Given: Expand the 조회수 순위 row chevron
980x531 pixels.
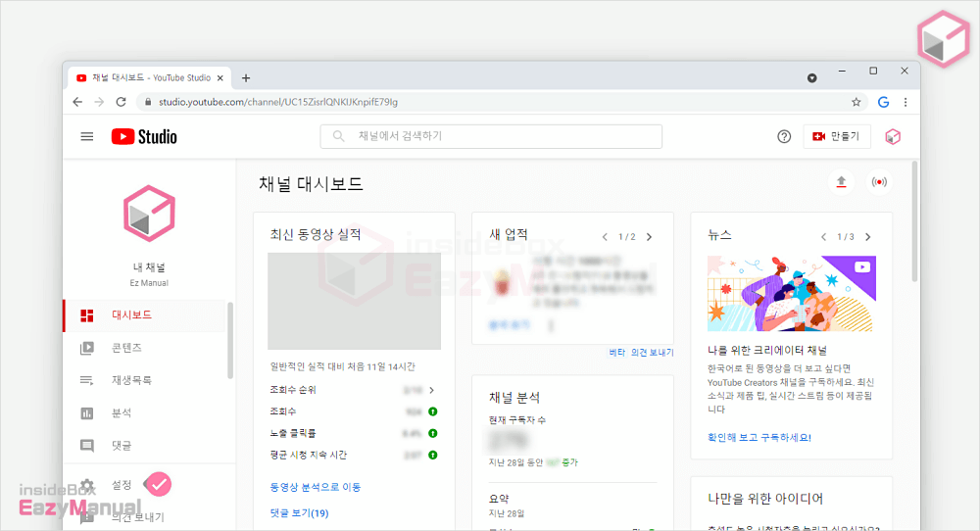Looking at the screenshot, I should tap(431, 390).
